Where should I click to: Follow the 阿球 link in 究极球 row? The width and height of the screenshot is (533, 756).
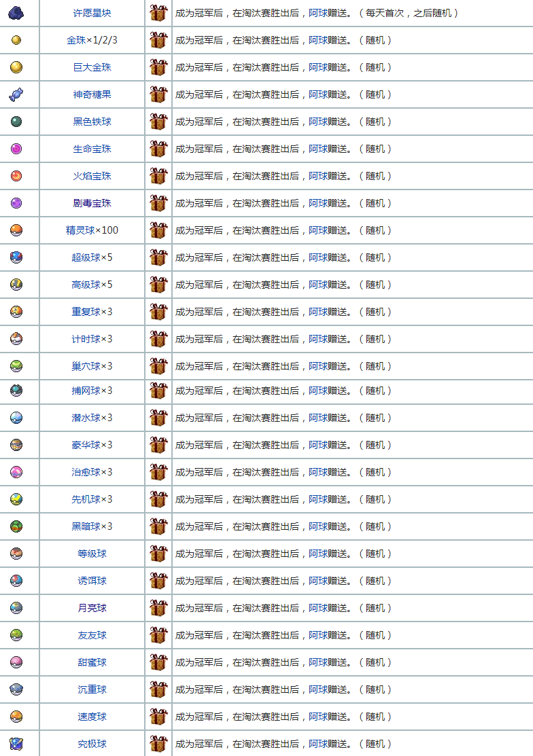click(318, 744)
